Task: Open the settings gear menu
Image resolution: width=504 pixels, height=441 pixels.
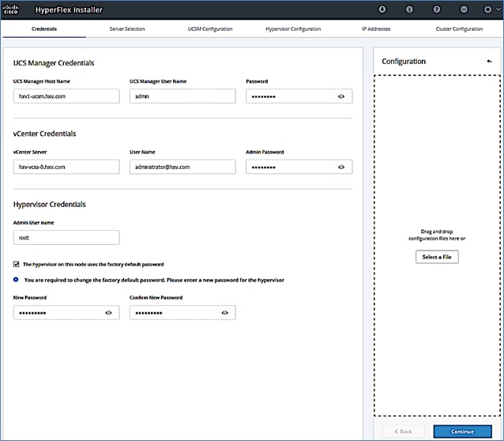Action: click(x=487, y=9)
